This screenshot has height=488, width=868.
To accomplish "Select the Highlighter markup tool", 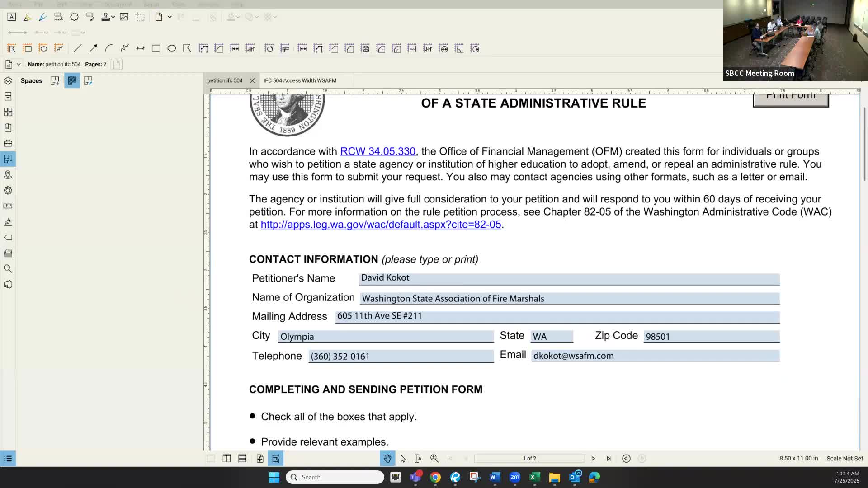I will (x=27, y=17).
